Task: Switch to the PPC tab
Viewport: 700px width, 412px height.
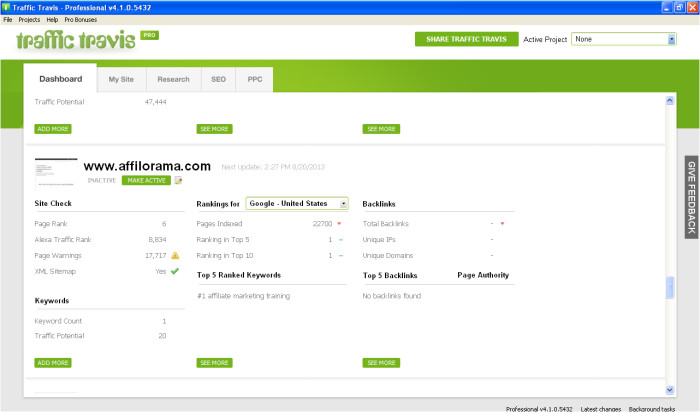Action: pos(254,79)
